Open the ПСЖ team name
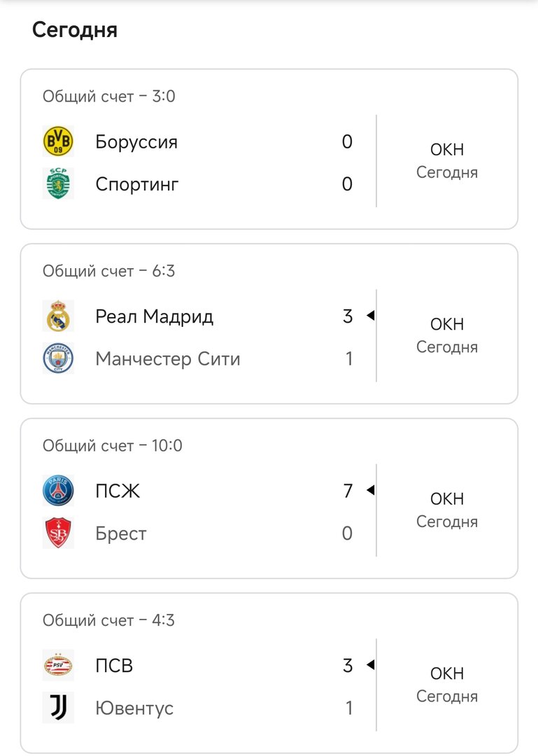Screen dimensions: 538x756 pos(118,491)
